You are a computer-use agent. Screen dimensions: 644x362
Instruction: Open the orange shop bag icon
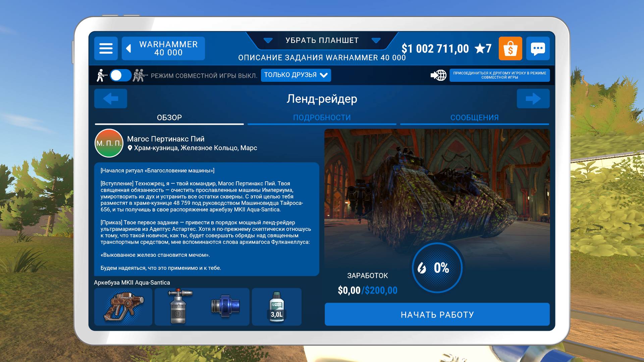[510, 49]
